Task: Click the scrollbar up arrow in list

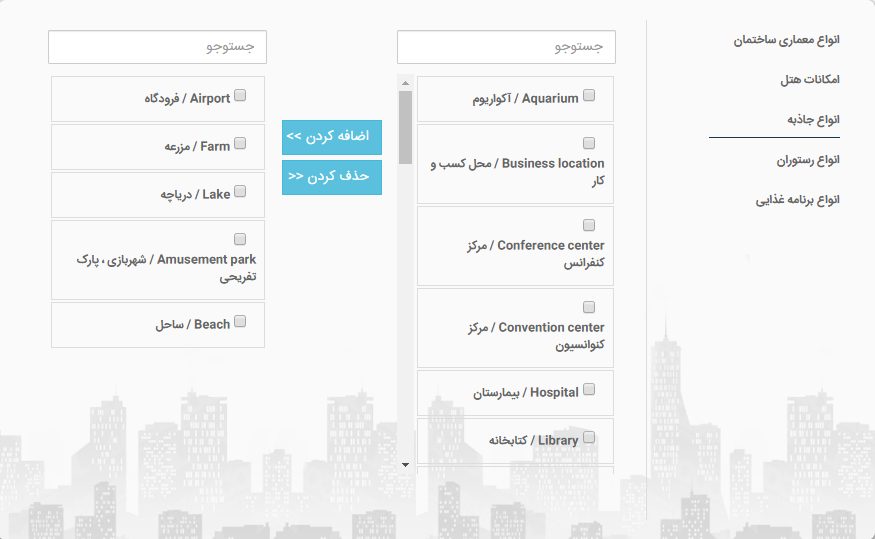Action: pyautogui.click(x=406, y=83)
